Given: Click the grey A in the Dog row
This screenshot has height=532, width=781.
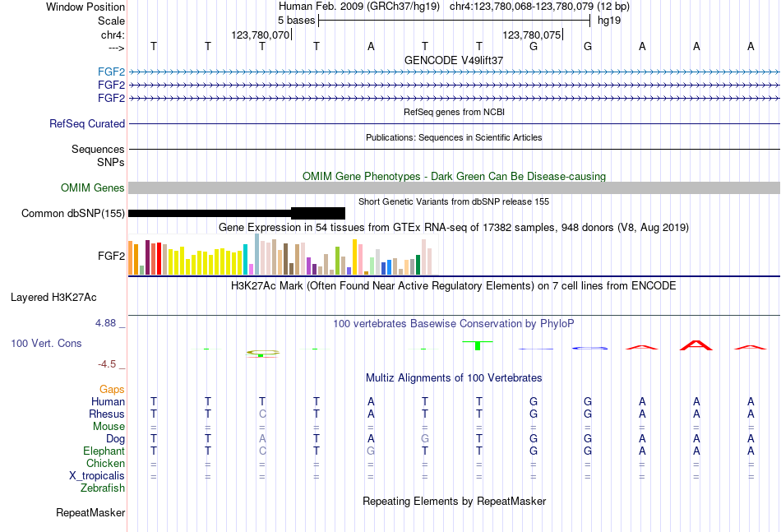Looking at the screenshot, I should [x=262, y=438].
